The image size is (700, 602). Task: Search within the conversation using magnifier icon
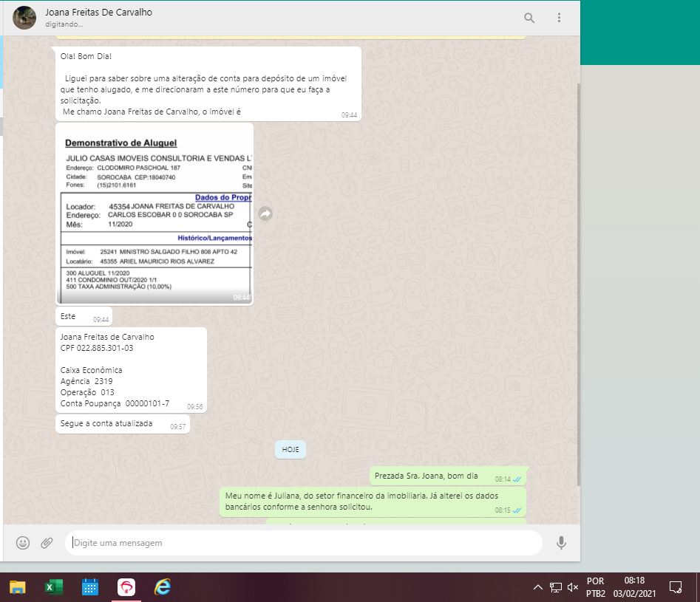pos(529,18)
